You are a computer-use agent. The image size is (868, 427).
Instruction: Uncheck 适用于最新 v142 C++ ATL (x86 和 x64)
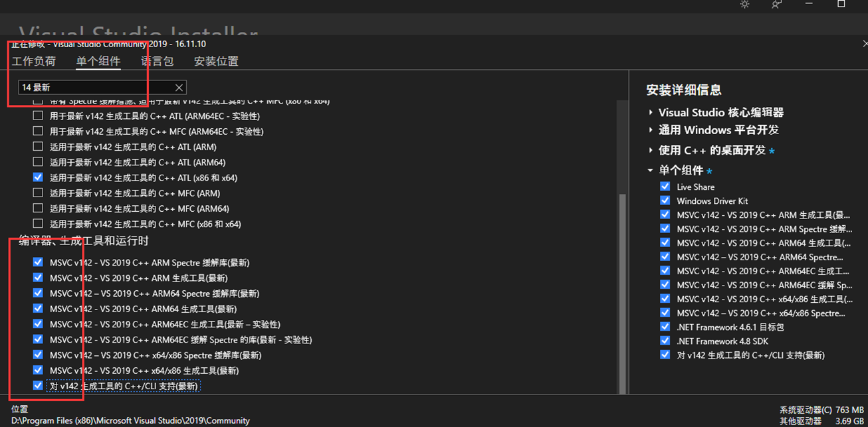[x=38, y=177]
